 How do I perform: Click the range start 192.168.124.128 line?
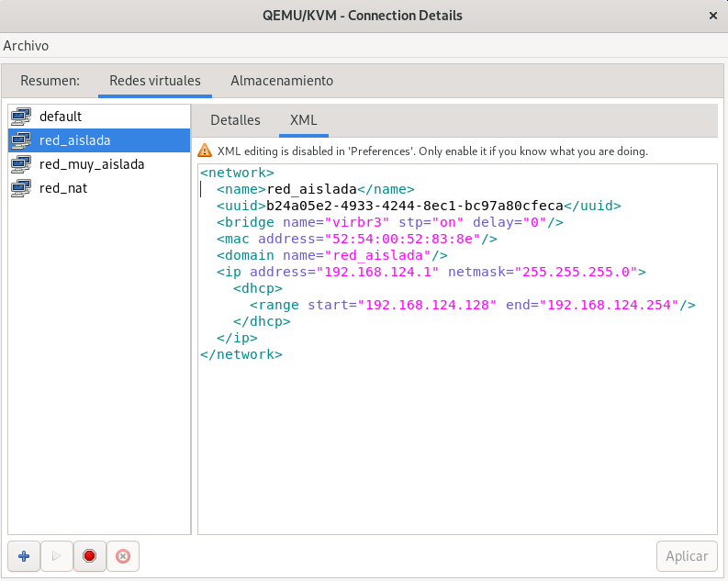click(x=473, y=305)
